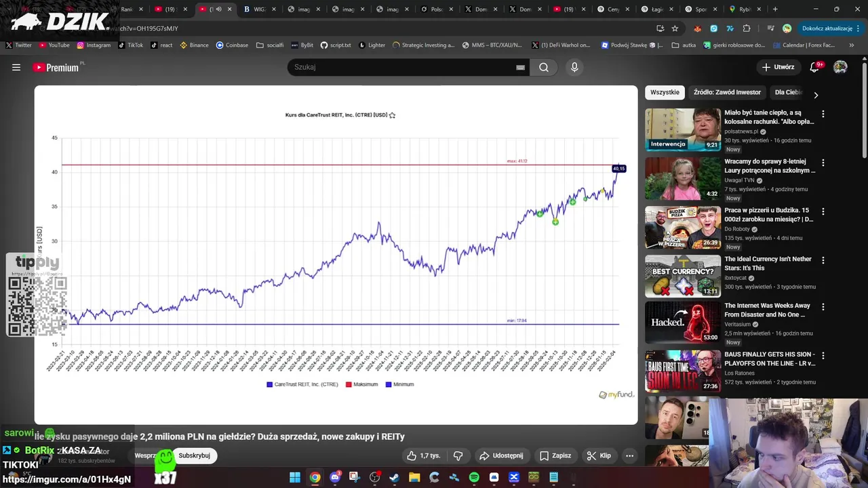Open the Twitter bookmark
This screenshot has width=868, height=488.
(x=18, y=45)
